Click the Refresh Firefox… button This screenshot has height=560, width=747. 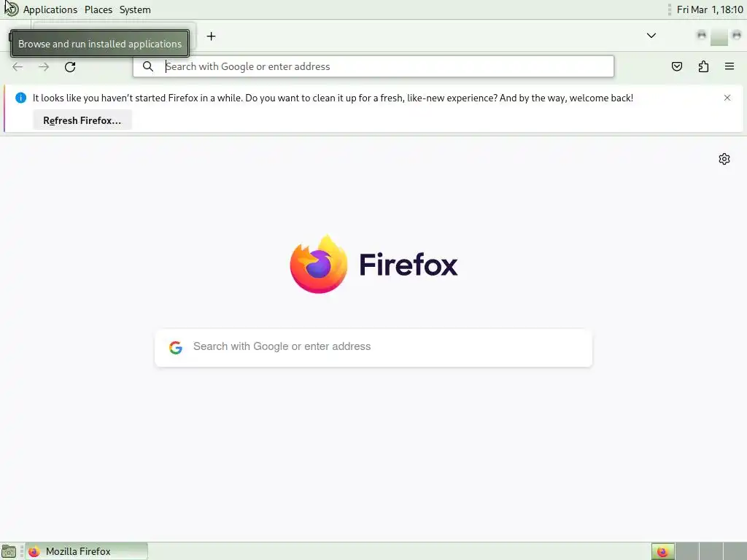point(82,120)
